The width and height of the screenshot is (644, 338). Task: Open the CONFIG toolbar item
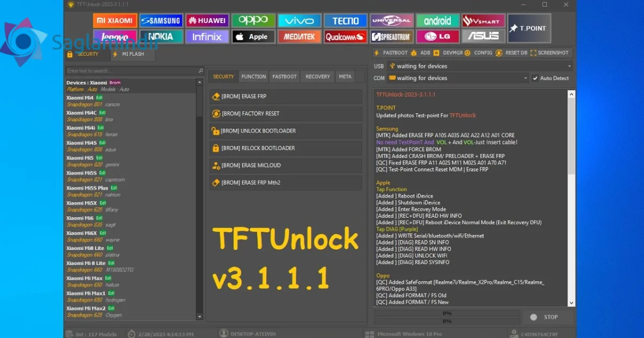[479, 53]
